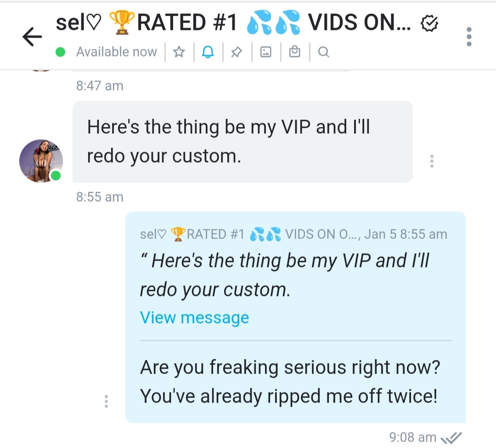The width and height of the screenshot is (496, 448).
Task: Open header three-dot options menu
Action: (x=469, y=36)
